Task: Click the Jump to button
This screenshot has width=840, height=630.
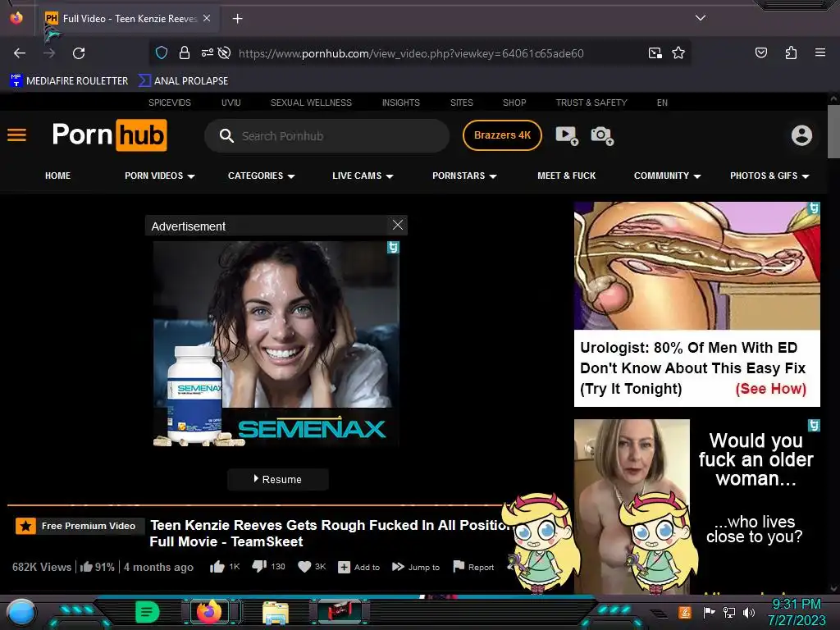Action: coord(416,567)
